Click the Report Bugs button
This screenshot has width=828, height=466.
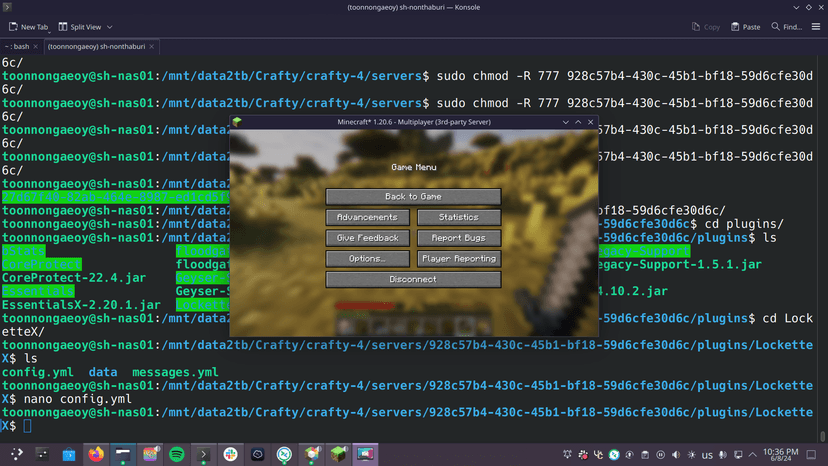pyautogui.click(x=459, y=238)
